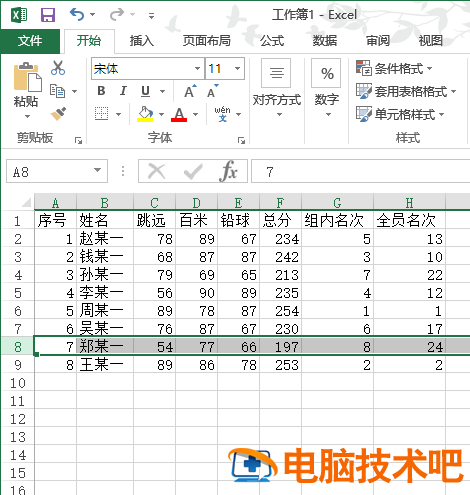Open the font size 11 dropdown
Viewport: 470px width, 495px height.
[x=237, y=69]
